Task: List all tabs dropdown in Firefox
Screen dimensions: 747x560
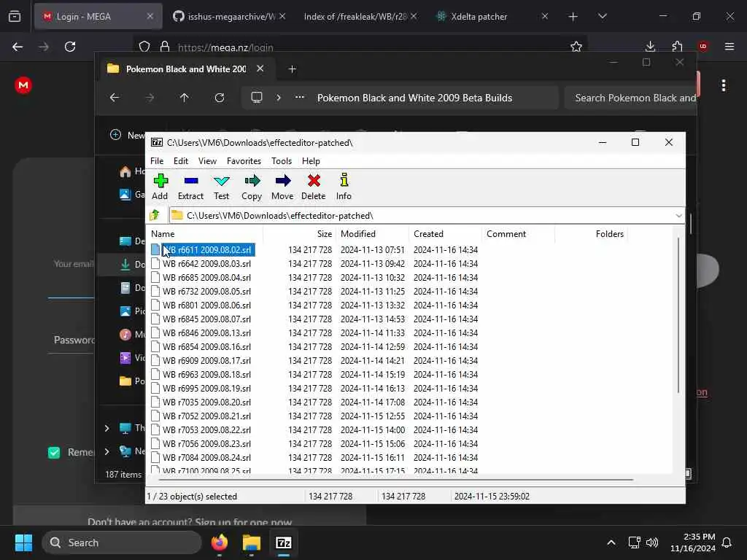Action: coord(602,17)
